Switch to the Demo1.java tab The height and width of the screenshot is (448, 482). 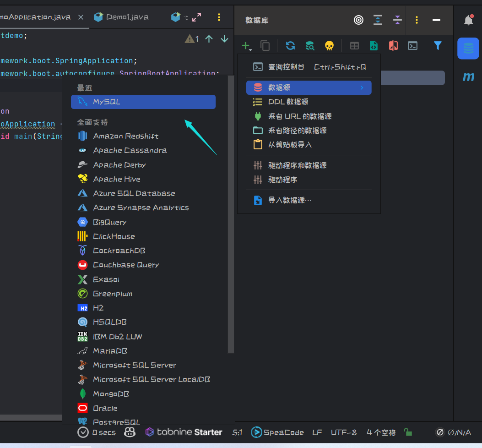(x=121, y=17)
